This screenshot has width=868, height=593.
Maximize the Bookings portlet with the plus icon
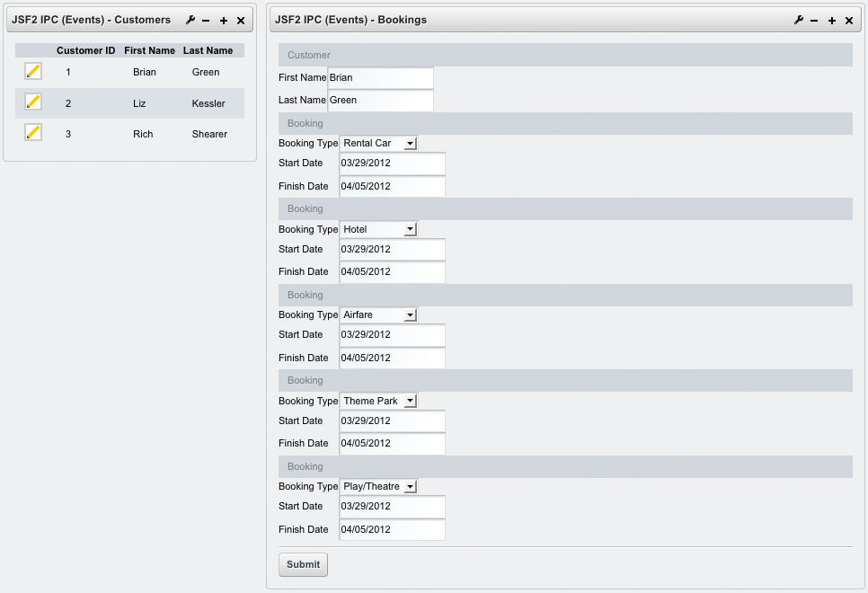point(832,20)
